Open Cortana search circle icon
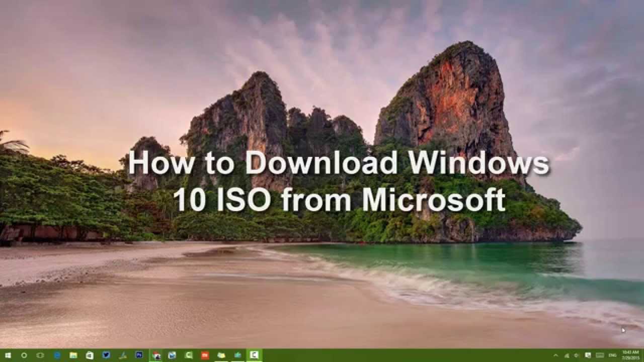The image size is (644, 362). [24, 355]
